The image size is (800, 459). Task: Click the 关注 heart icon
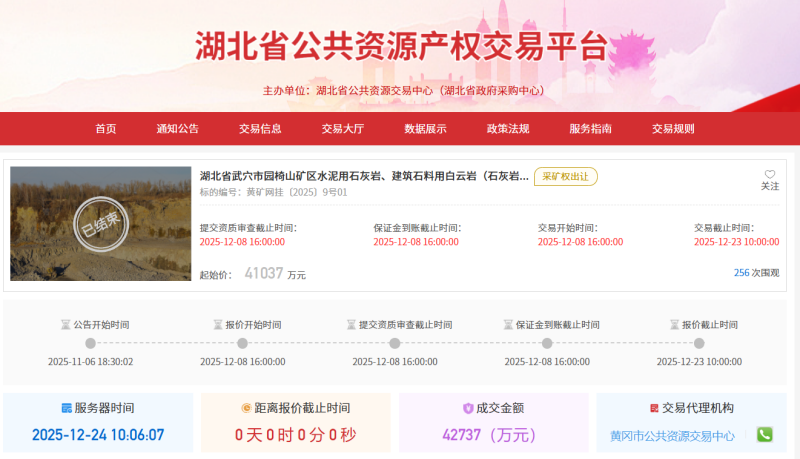tap(769, 174)
